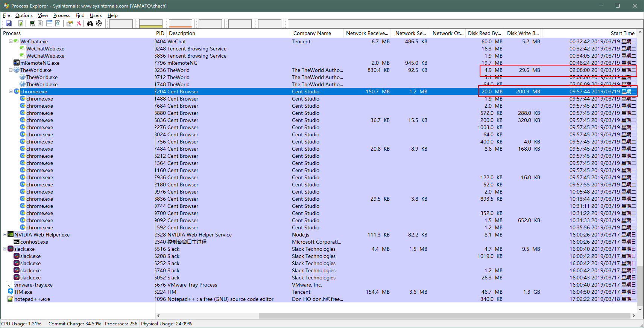This screenshot has height=328, width=644.
Task: Click the 'Don HO don.h@free...' company cell
Action: (317, 299)
